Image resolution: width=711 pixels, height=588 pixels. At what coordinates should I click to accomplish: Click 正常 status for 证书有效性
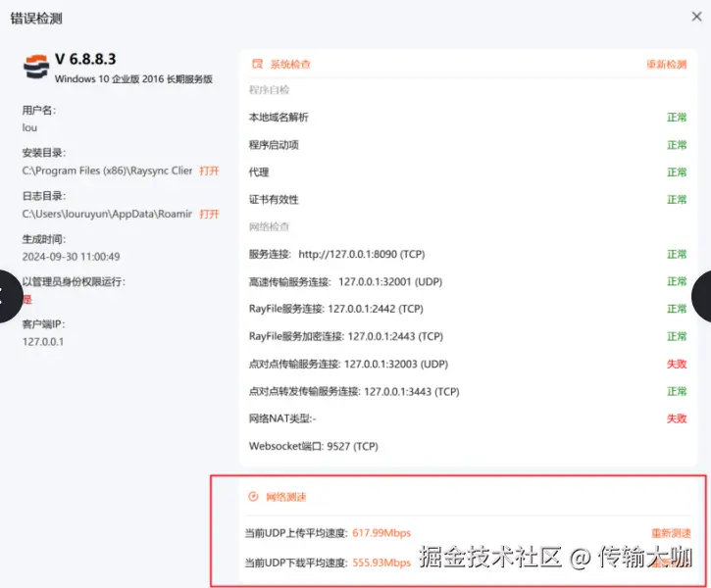(677, 200)
